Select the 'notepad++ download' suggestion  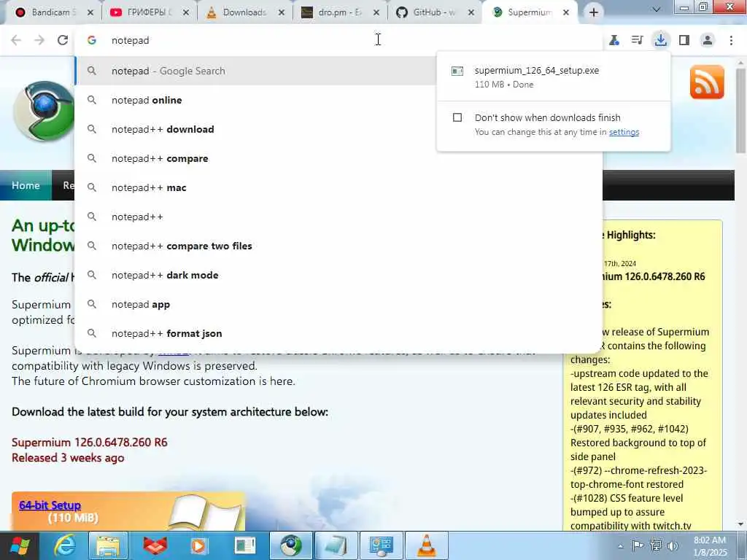point(256,129)
